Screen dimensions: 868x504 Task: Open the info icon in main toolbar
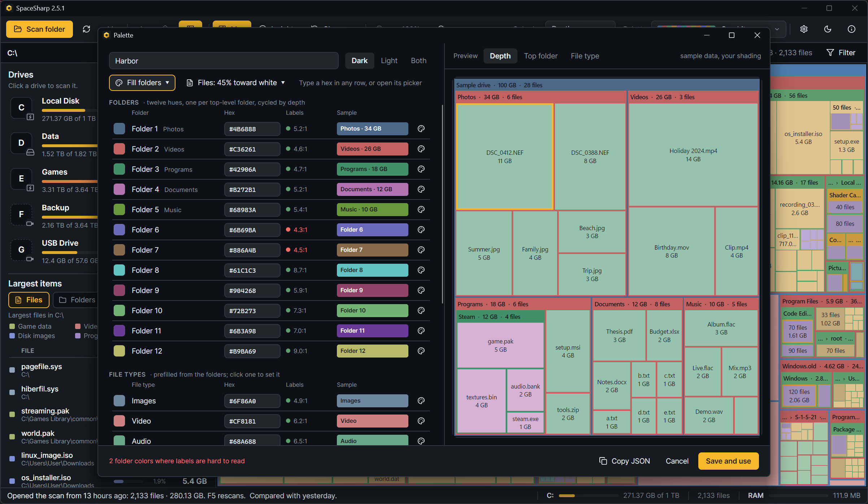click(x=851, y=29)
